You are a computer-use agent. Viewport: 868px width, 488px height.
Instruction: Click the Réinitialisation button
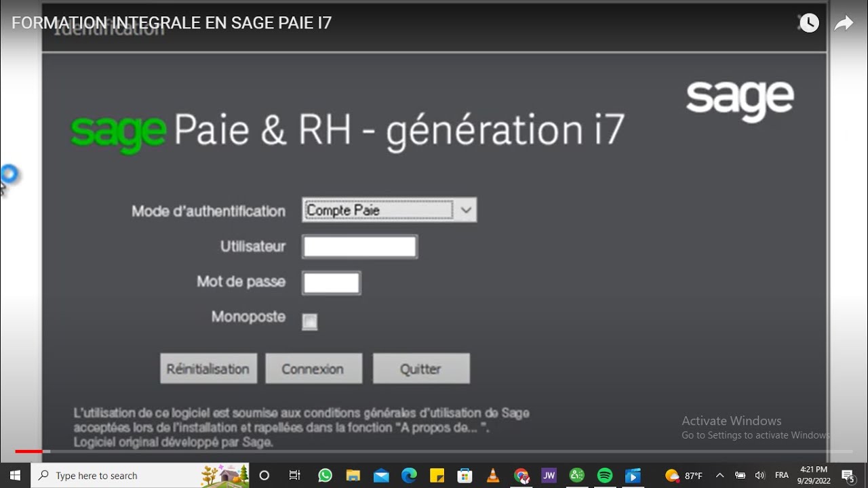208,369
